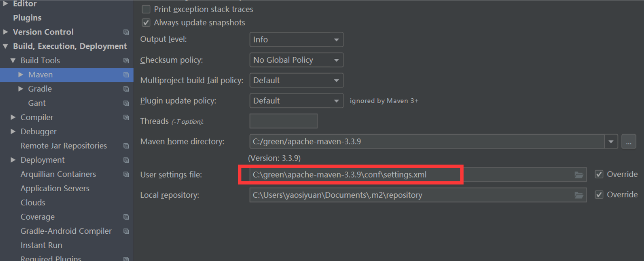Image resolution: width=644 pixels, height=261 pixels.
Task: Open the Output level dropdown
Action: pyautogui.click(x=296, y=39)
